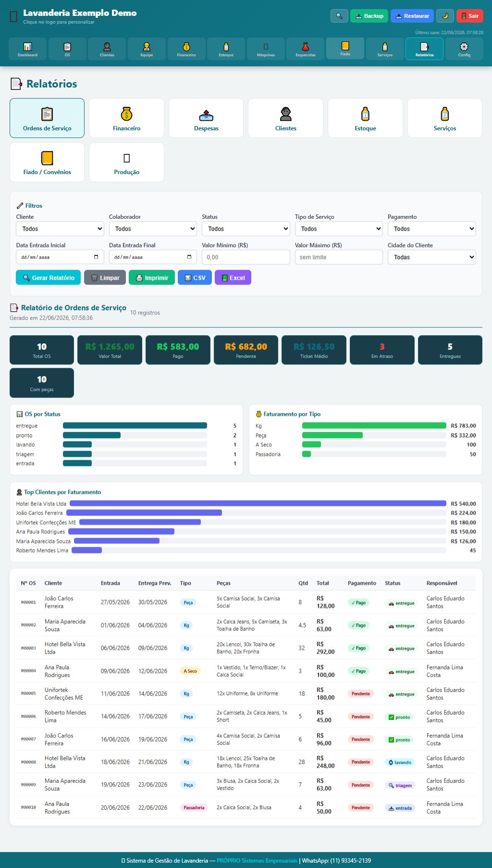Export the report with the Excel button
492x868 pixels.
233,277
